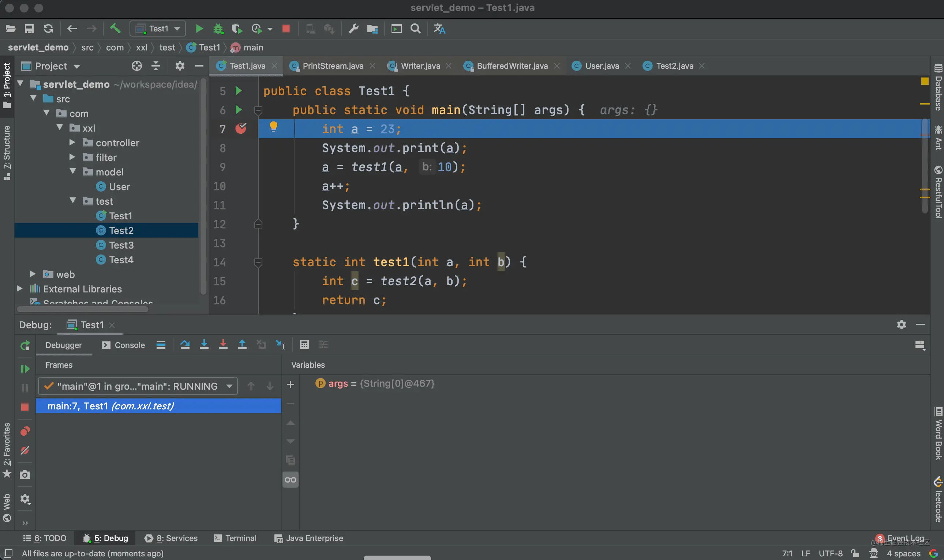The image size is (944, 560).
Task: Click the Translate icon in main toolbar
Action: click(x=439, y=29)
